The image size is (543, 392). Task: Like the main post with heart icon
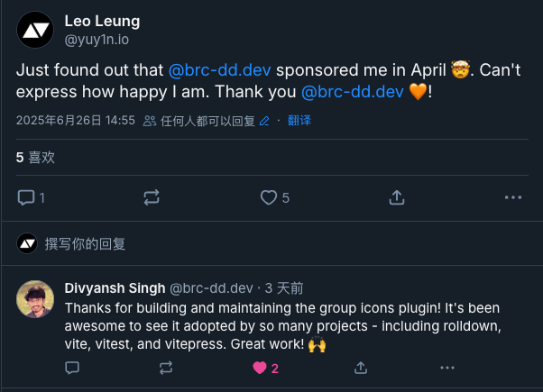[x=269, y=197]
